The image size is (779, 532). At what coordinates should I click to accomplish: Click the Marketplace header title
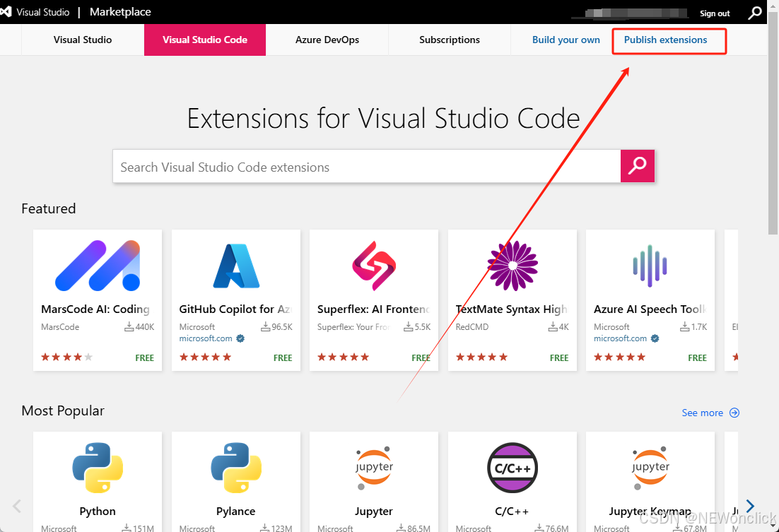[120, 12]
